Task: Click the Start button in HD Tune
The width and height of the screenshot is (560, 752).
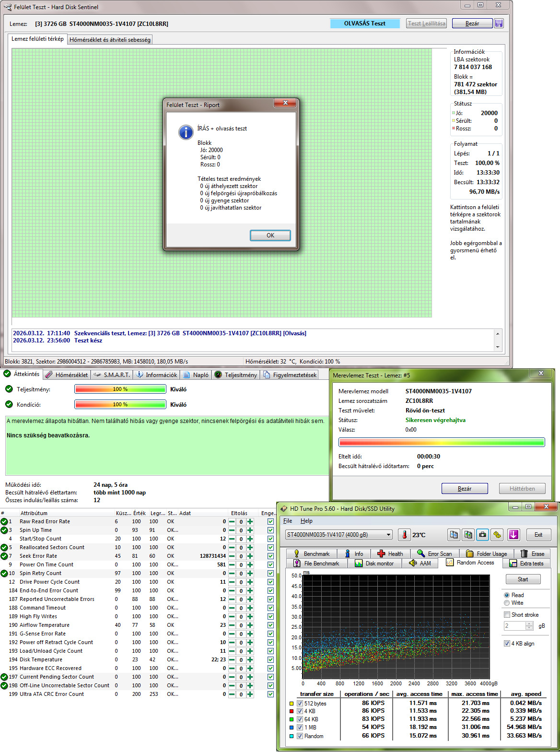Action: pyautogui.click(x=523, y=579)
